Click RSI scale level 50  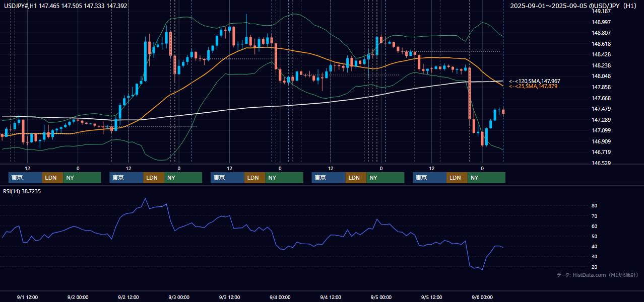(595, 236)
